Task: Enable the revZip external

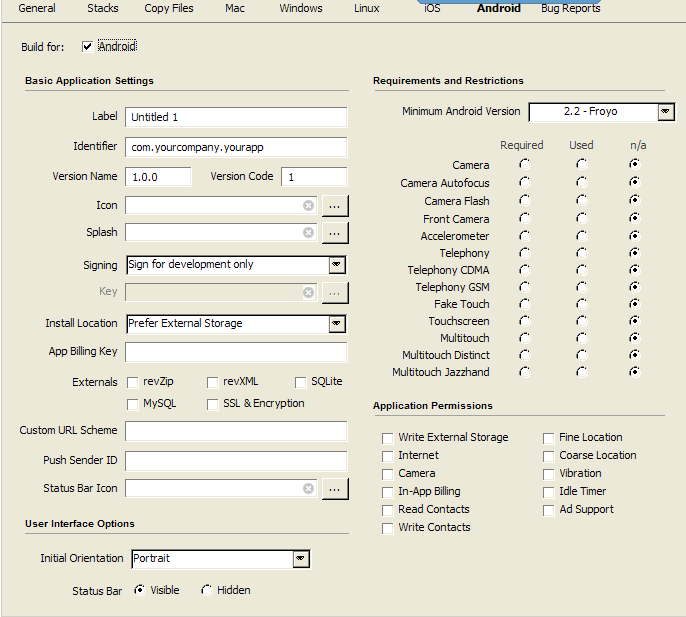Action: (x=133, y=382)
